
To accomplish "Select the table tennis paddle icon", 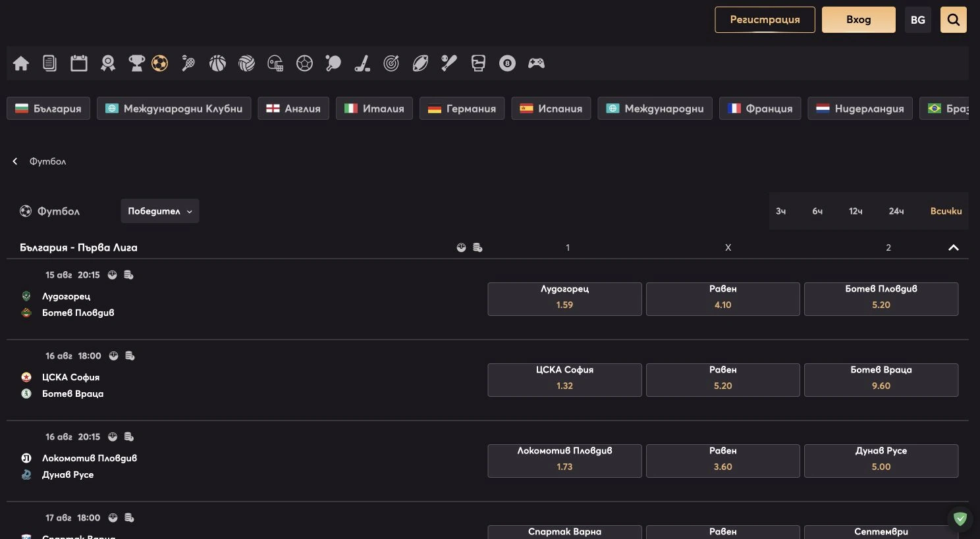I will [333, 63].
